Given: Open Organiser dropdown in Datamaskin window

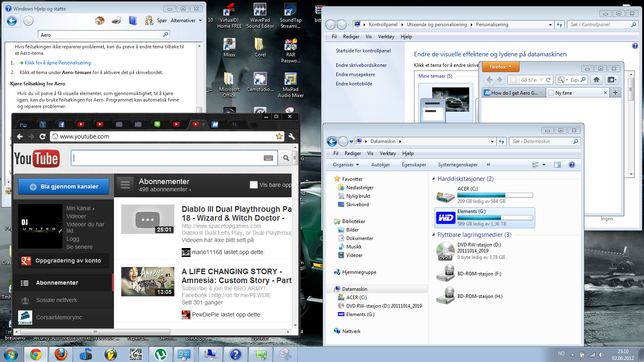Looking at the screenshot, I should (346, 165).
